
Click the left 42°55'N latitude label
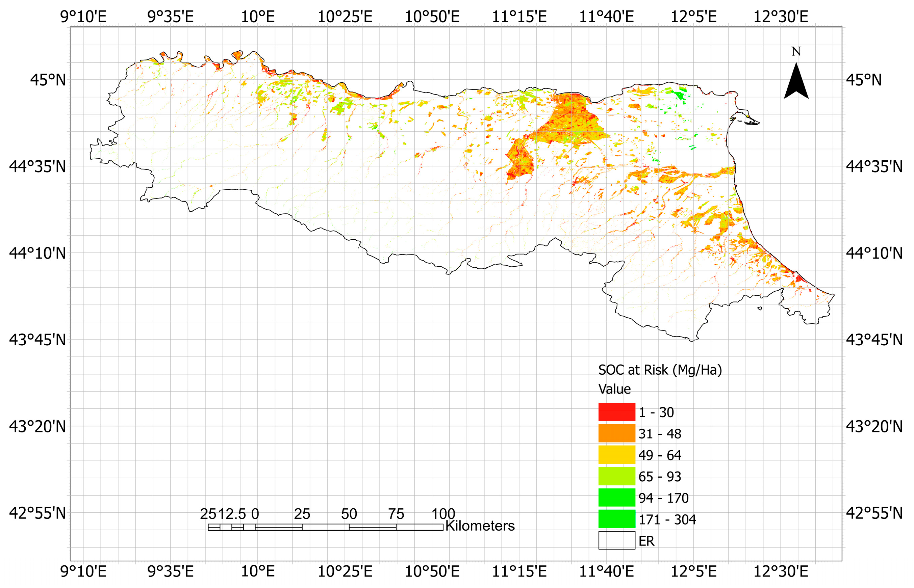(37, 513)
